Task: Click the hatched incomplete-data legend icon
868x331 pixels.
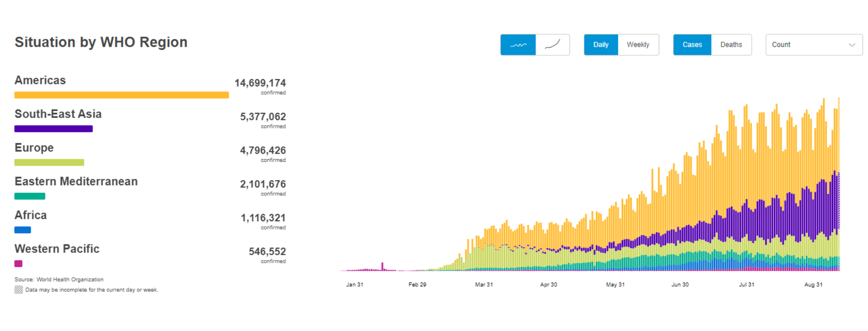Action: click(19, 290)
